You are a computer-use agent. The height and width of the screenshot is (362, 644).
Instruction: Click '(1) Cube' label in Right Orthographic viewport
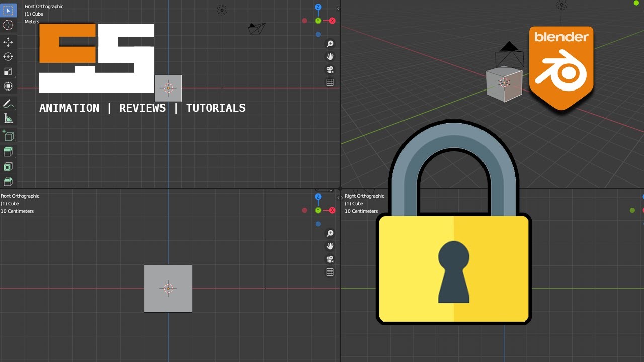354,204
